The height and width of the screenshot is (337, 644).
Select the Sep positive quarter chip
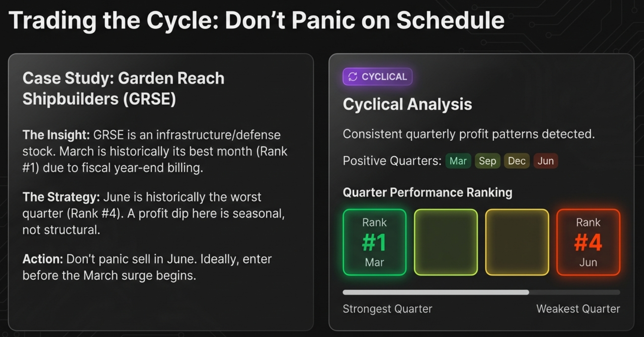pos(487,161)
